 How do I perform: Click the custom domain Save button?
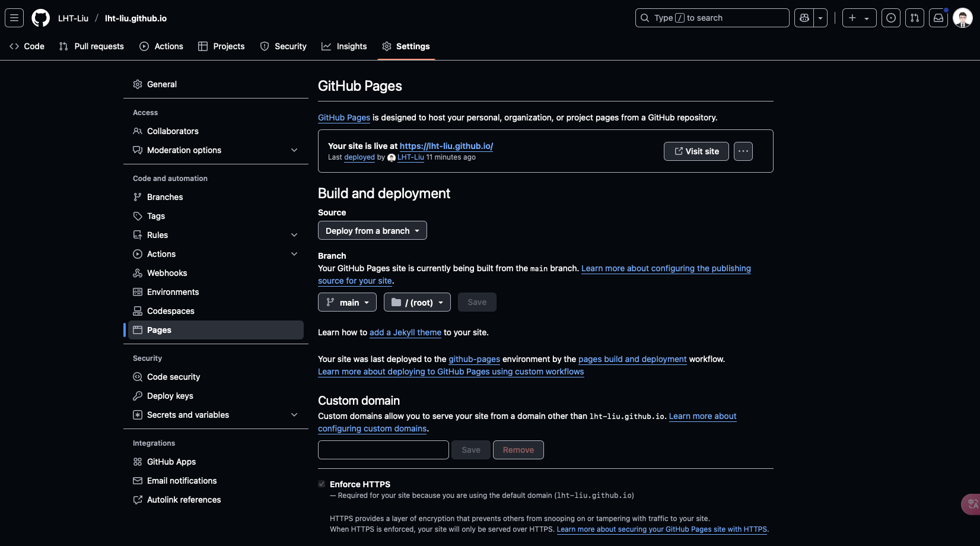point(471,450)
